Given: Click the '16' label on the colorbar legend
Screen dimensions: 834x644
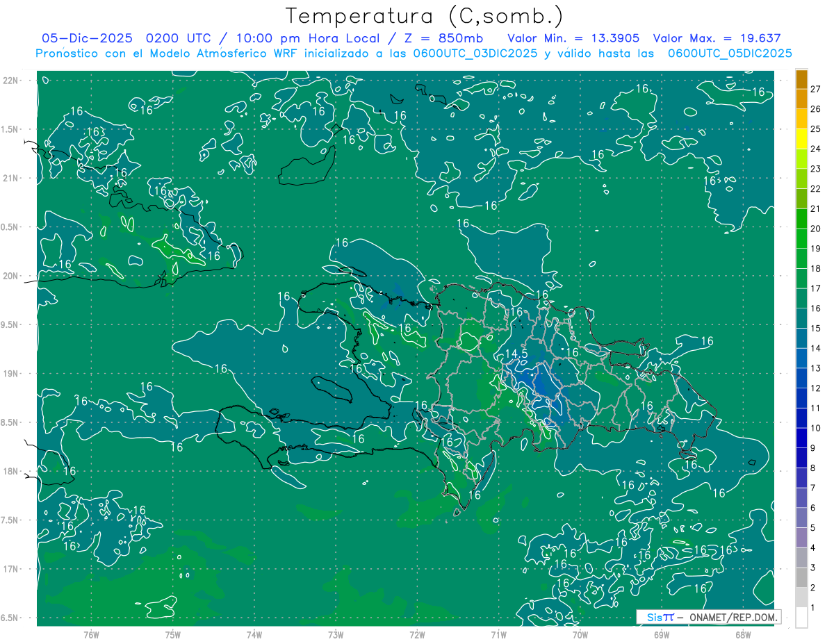Looking at the screenshot, I should [x=815, y=308].
